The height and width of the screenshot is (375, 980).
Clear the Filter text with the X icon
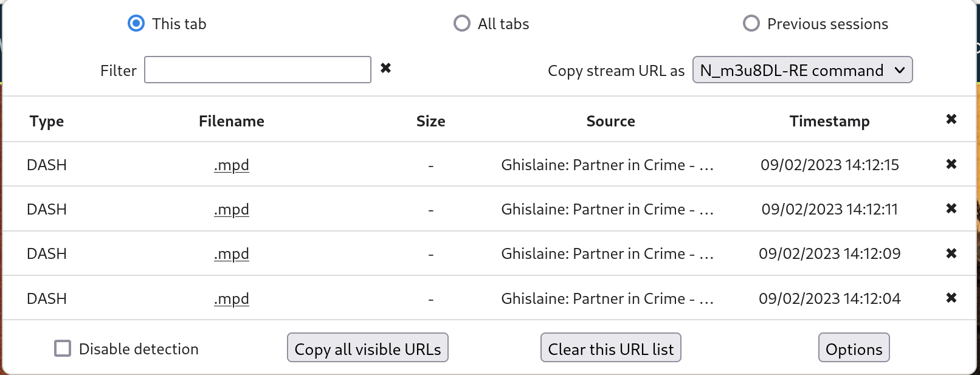click(385, 68)
